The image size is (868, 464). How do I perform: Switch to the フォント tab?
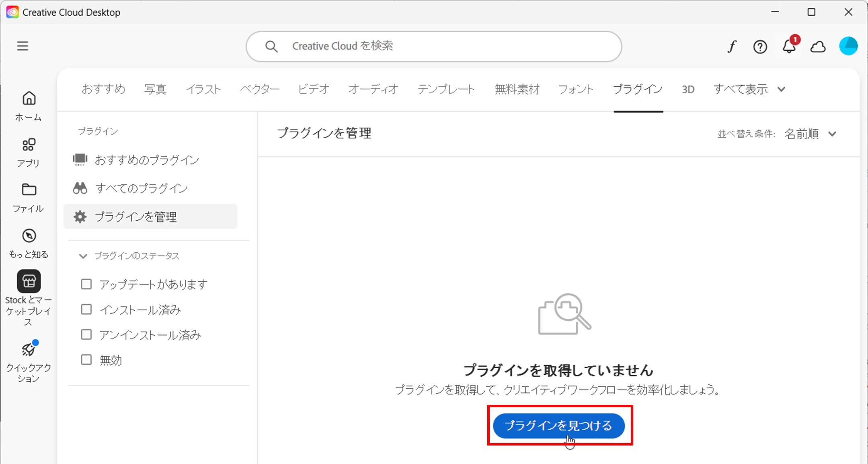[576, 89]
